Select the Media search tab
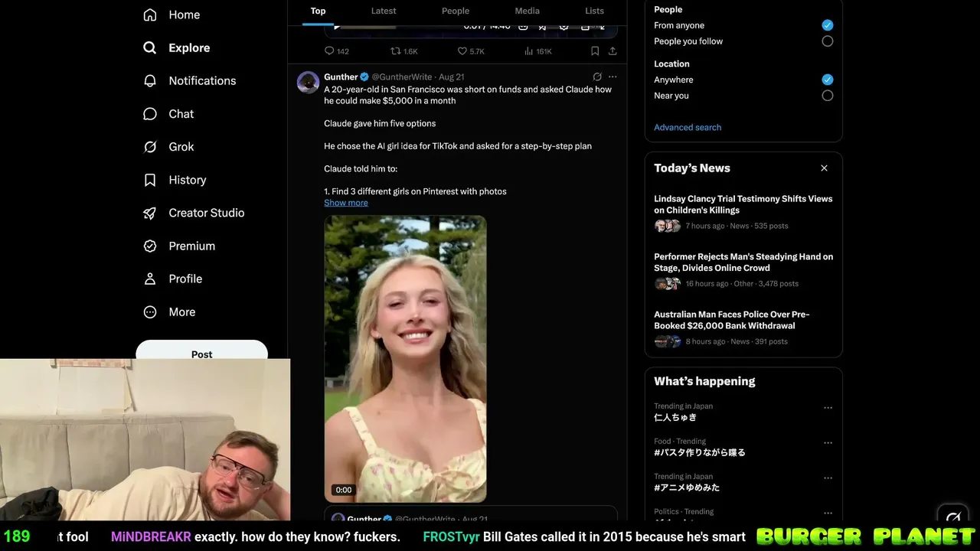 pyautogui.click(x=527, y=11)
